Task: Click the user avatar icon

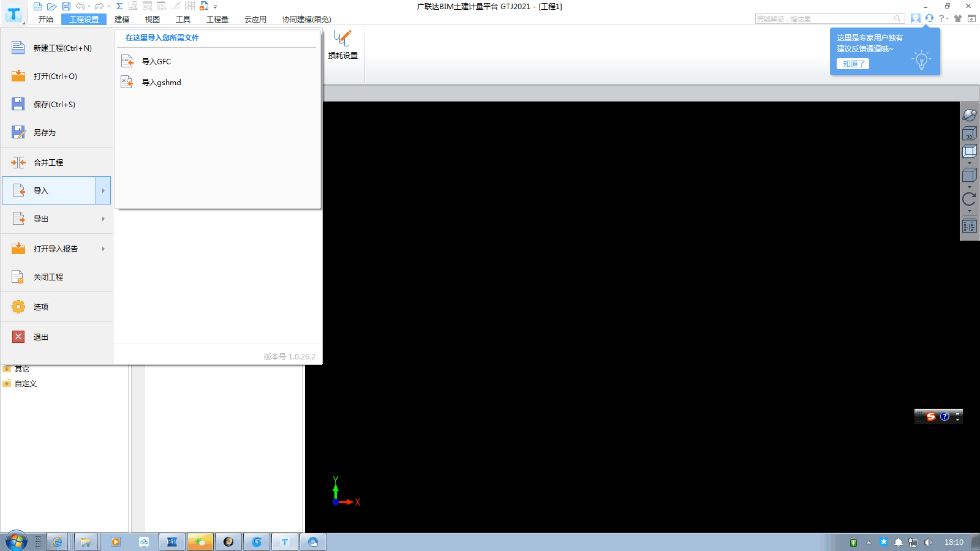Action: tap(916, 18)
